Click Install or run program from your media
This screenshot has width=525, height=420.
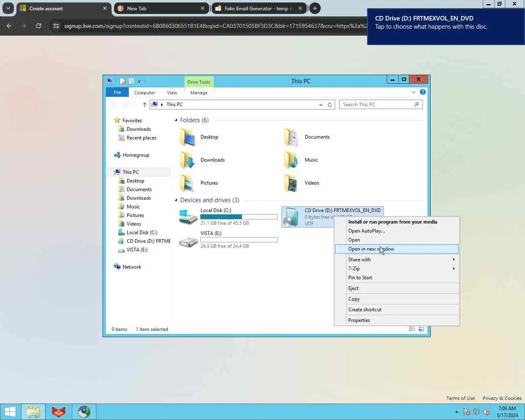(397, 222)
